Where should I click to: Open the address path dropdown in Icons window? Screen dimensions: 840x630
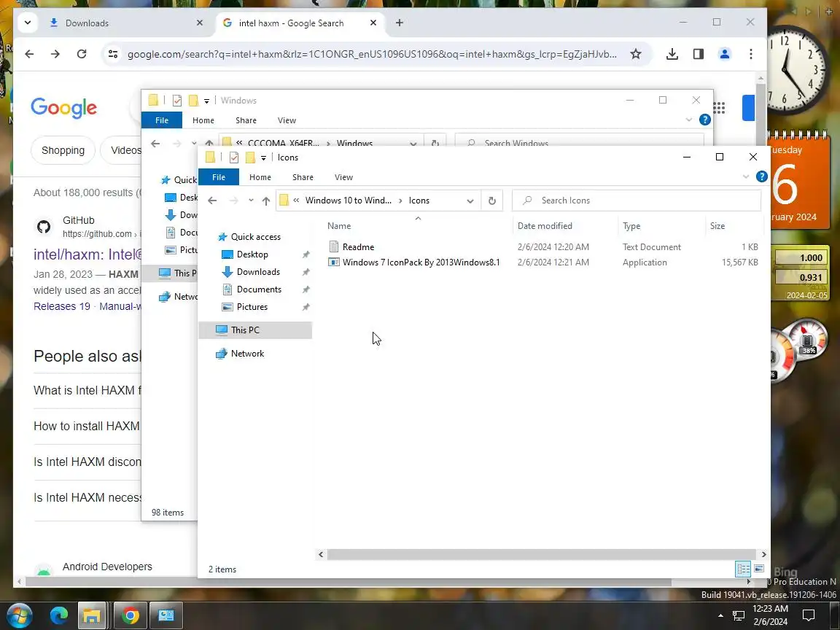click(470, 201)
